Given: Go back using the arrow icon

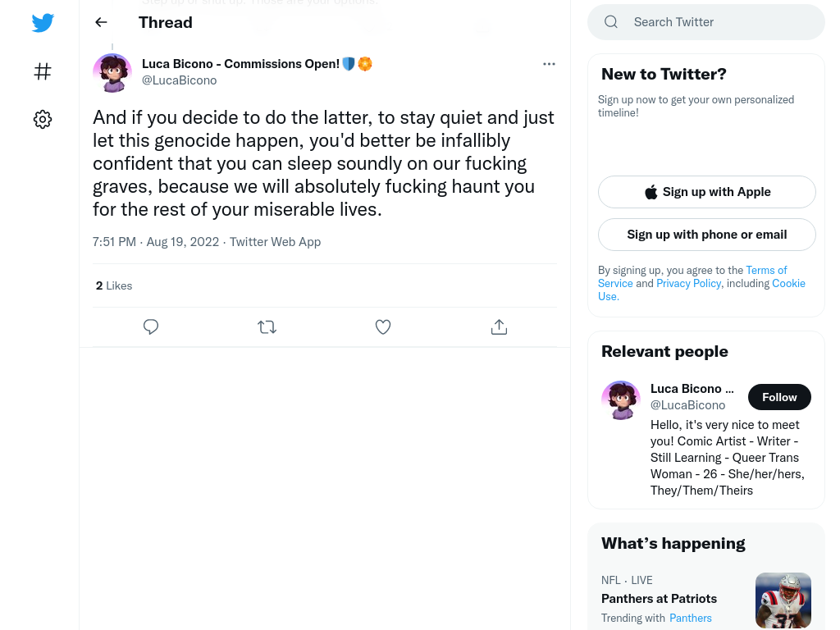Looking at the screenshot, I should click(x=101, y=22).
